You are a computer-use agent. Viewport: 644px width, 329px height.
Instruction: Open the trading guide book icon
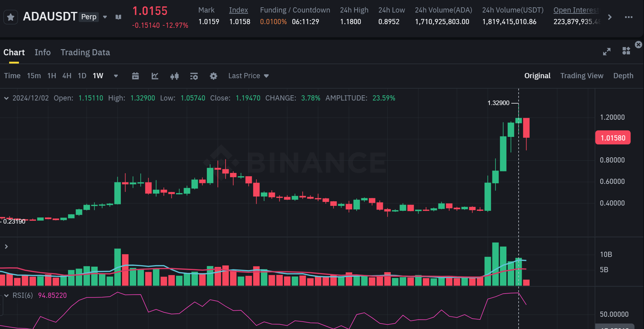pos(118,17)
